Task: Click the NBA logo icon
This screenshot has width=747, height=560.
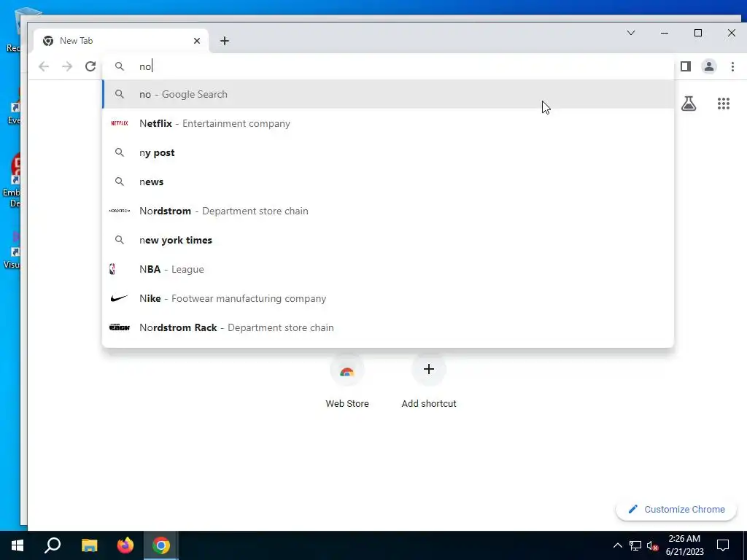Action: (112, 269)
